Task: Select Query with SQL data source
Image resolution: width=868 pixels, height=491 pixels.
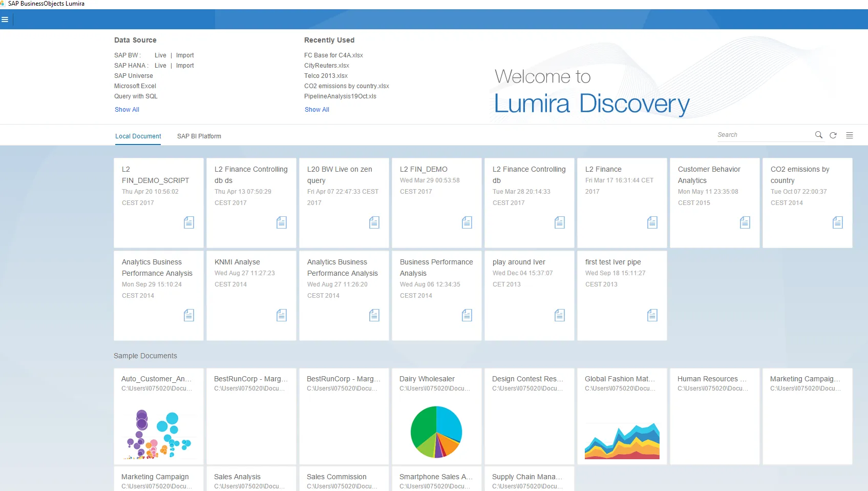Action: 136,96
